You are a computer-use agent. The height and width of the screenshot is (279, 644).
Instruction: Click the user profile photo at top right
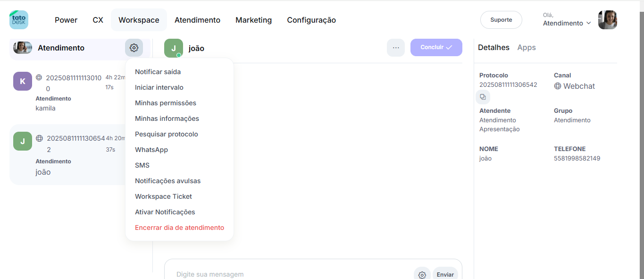[607, 20]
